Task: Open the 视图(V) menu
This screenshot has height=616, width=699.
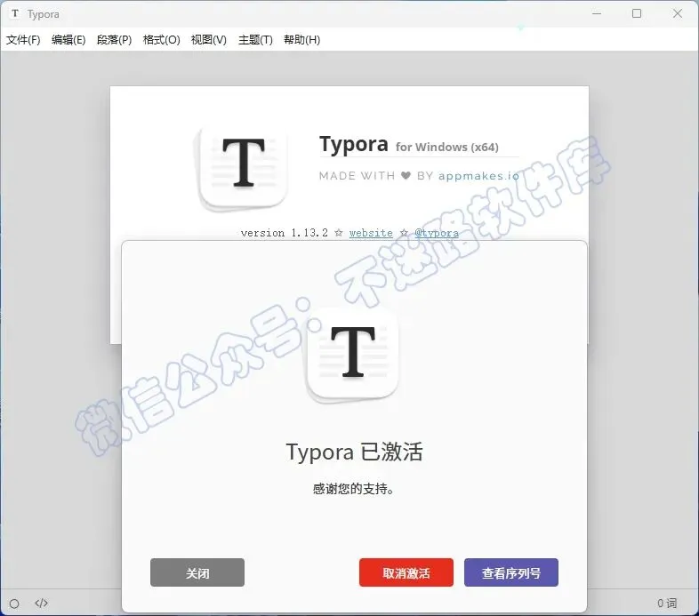Action: (209, 40)
